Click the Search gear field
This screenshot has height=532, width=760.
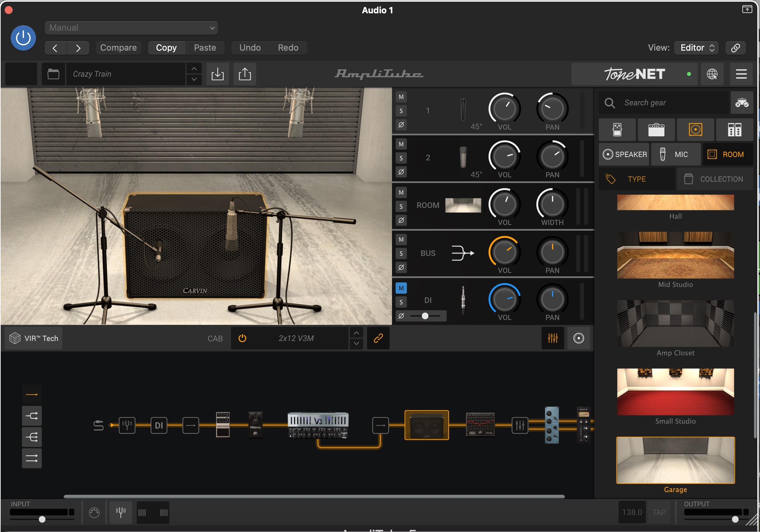(663, 103)
